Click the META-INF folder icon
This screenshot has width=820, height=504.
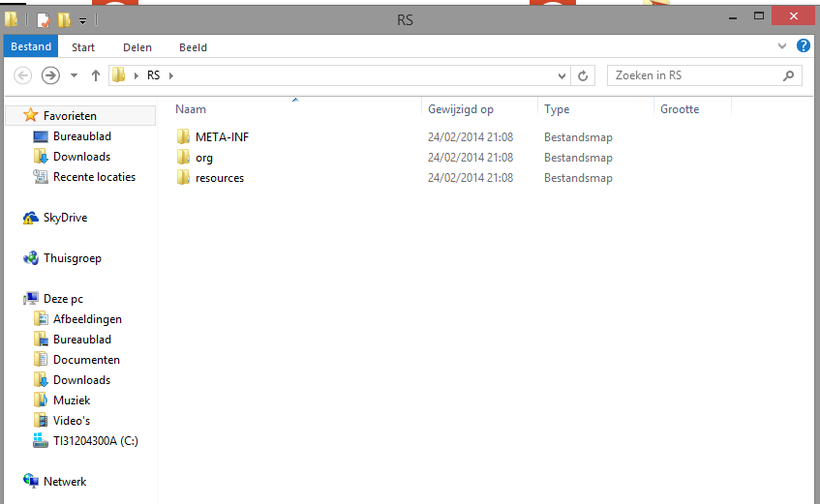point(183,137)
